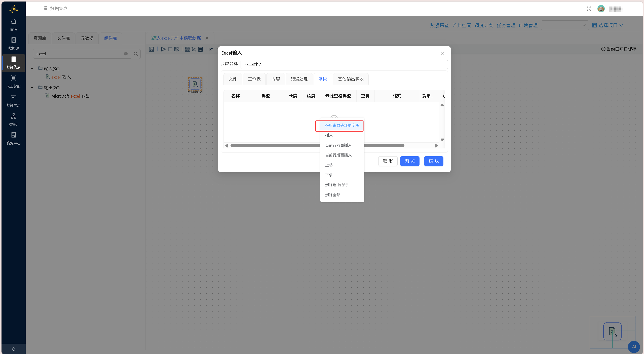Collapse the left sidebar with double chevron
Image resolution: width=644 pixels, height=354 pixels.
pyautogui.click(x=14, y=349)
